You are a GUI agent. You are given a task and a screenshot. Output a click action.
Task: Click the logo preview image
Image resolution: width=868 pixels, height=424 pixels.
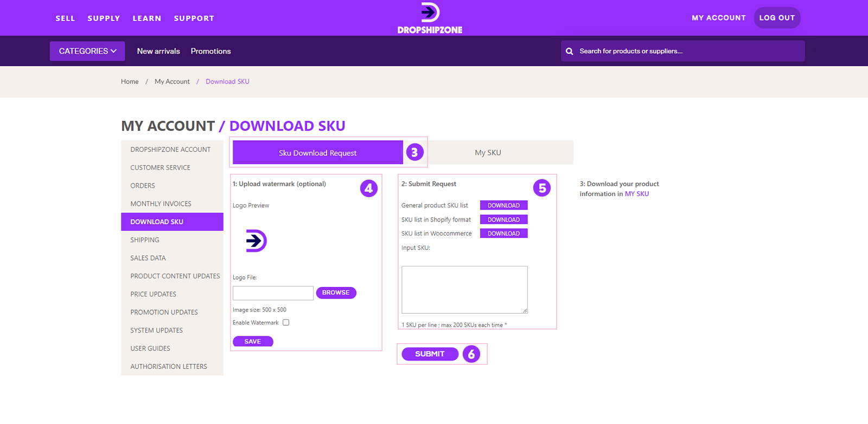256,241
